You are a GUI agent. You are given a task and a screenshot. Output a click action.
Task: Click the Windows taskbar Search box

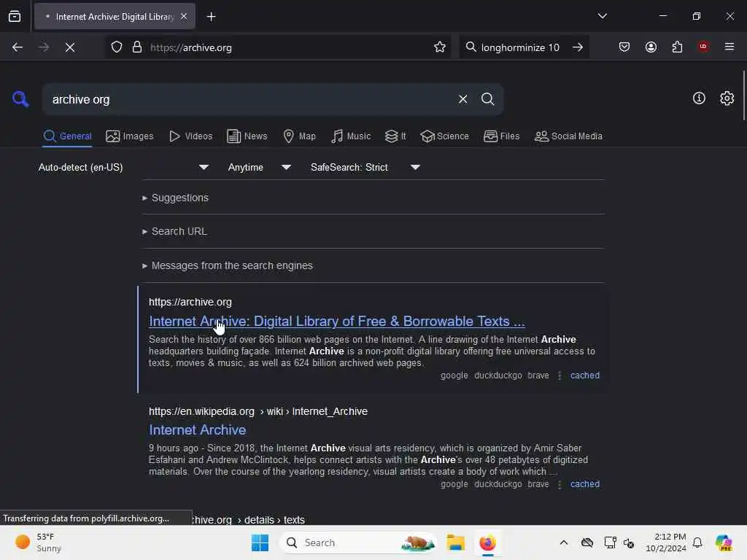tap(359, 542)
